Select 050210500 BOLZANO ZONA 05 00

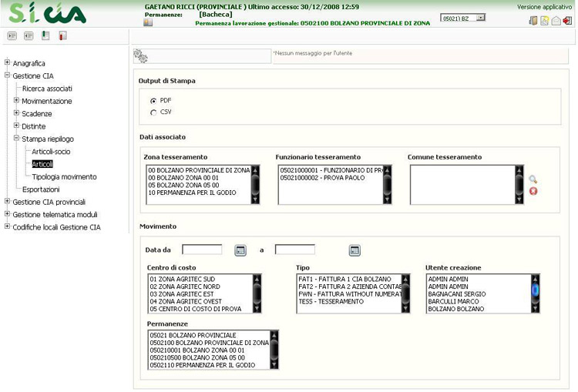[x=197, y=357]
